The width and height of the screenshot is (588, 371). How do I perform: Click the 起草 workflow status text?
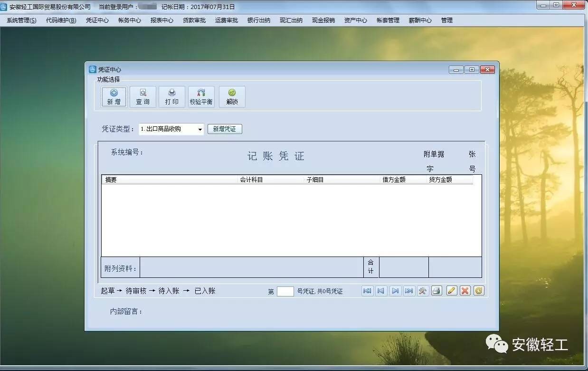coord(108,291)
